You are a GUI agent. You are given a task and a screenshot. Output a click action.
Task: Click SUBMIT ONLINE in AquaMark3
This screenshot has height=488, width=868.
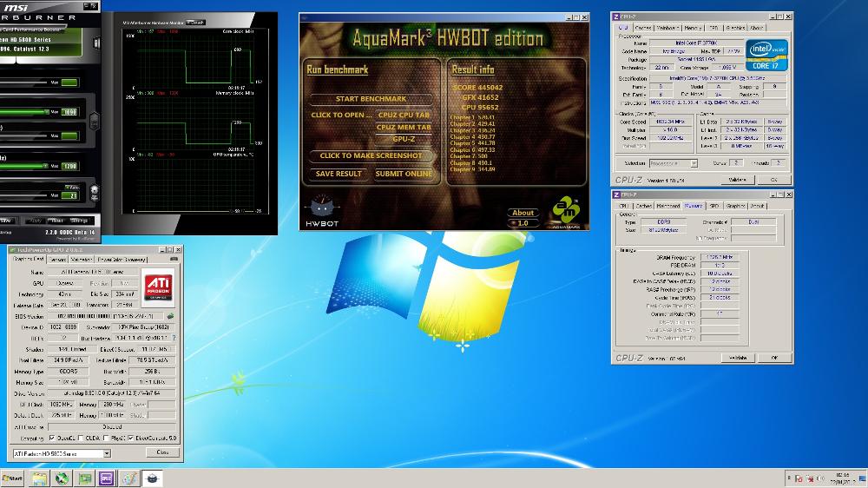click(x=404, y=174)
